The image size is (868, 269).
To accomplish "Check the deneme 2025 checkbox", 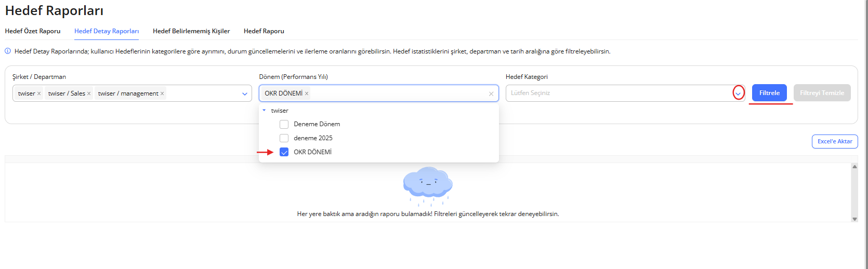I will click(x=284, y=138).
